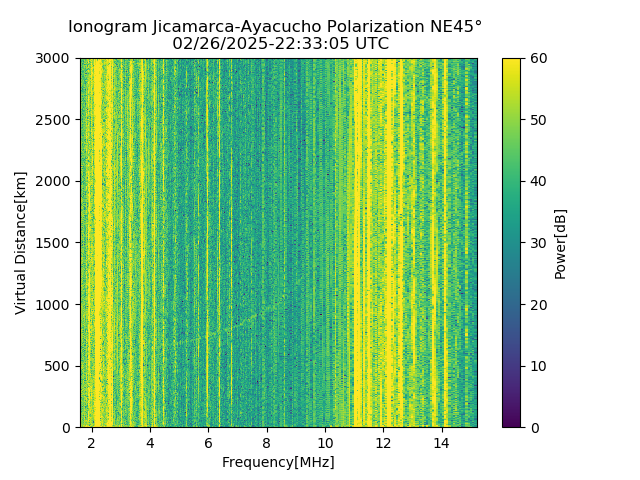Viewport: 640px width, 480px height.
Task: Click the 30 dB colorbar tick label
Action: tap(538, 243)
